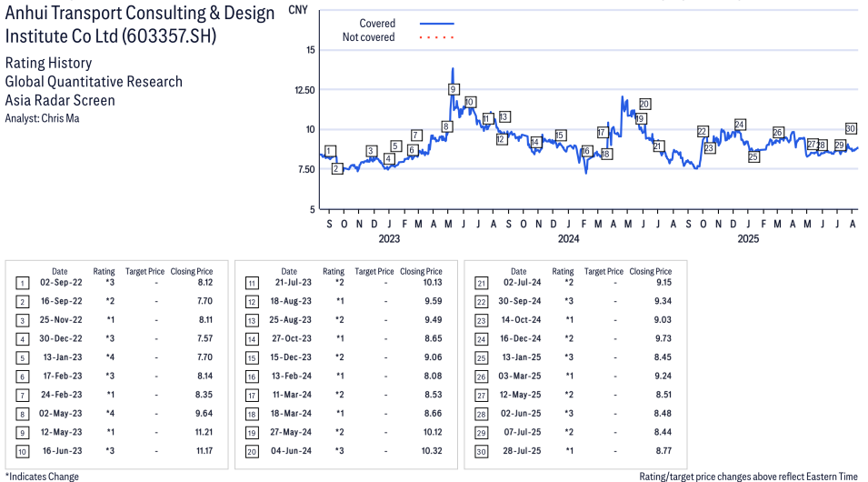This screenshot has width=868, height=482.
Task: Click the first table's Closing Price header
Action: pos(192,272)
